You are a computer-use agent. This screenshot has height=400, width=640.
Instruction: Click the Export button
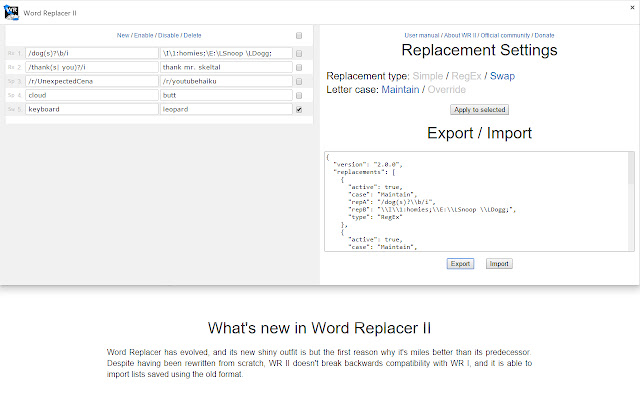(x=460, y=264)
